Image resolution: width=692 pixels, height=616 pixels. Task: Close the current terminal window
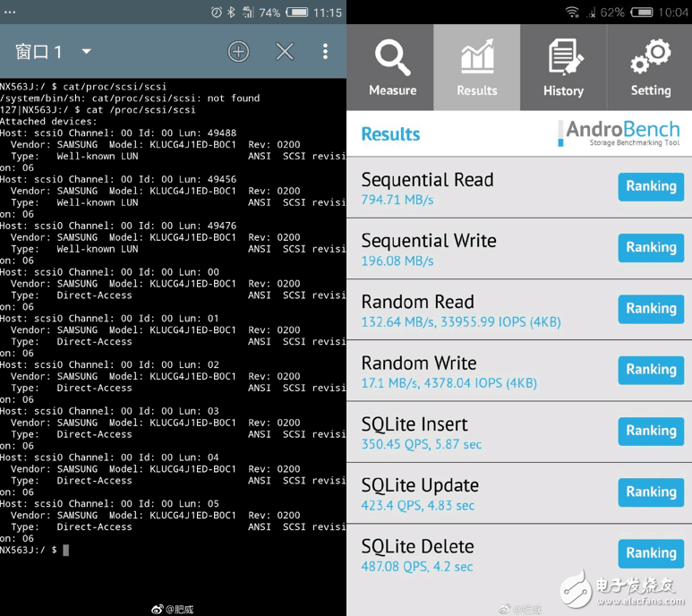coord(285,52)
